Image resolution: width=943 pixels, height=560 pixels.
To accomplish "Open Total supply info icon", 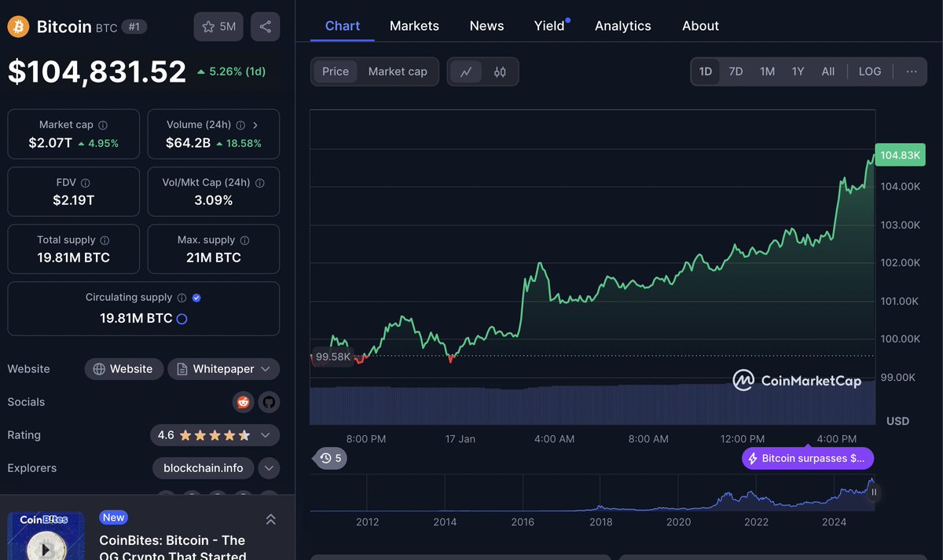I will 105,240.
